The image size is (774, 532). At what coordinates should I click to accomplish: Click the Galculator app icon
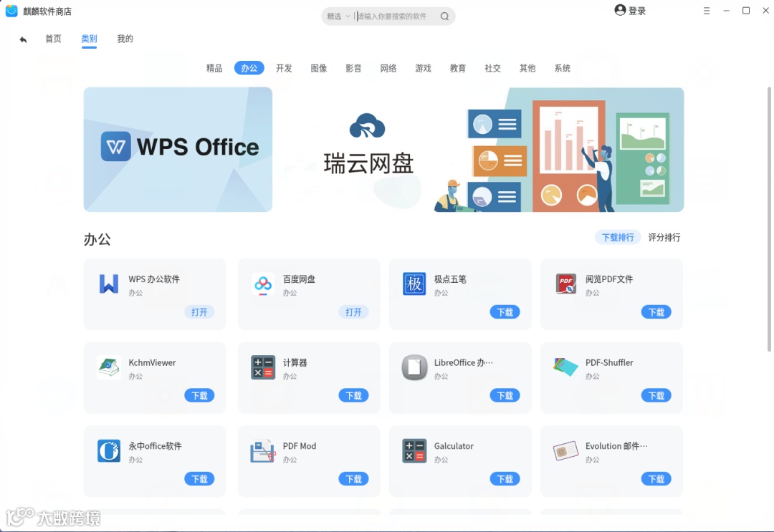(x=414, y=450)
